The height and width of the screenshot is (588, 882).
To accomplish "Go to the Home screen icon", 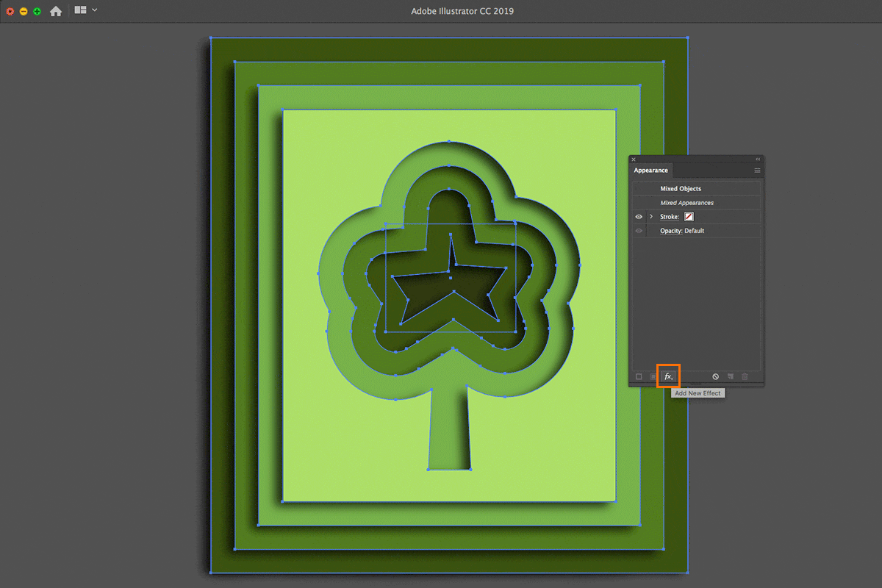I will pyautogui.click(x=56, y=11).
